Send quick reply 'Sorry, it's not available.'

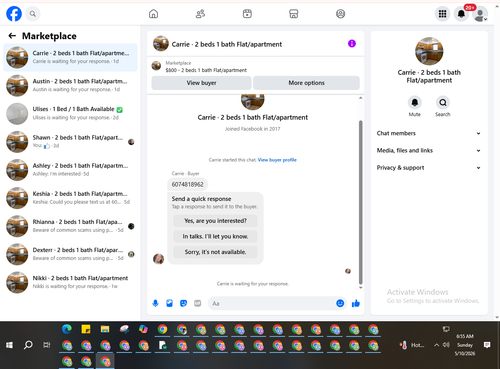tap(215, 252)
